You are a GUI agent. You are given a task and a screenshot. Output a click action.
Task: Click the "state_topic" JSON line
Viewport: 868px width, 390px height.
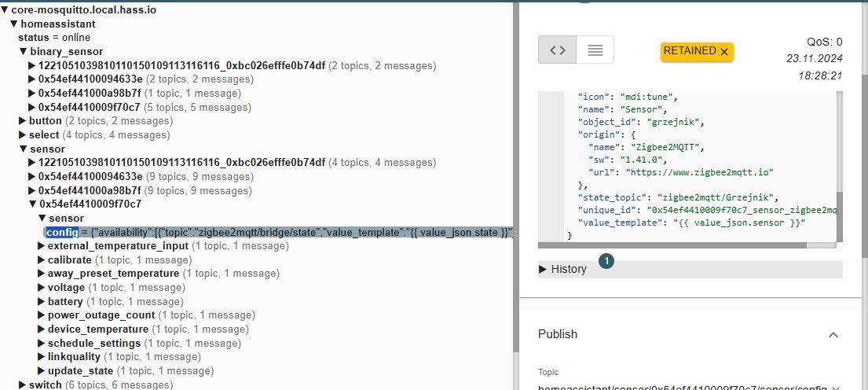(x=678, y=197)
